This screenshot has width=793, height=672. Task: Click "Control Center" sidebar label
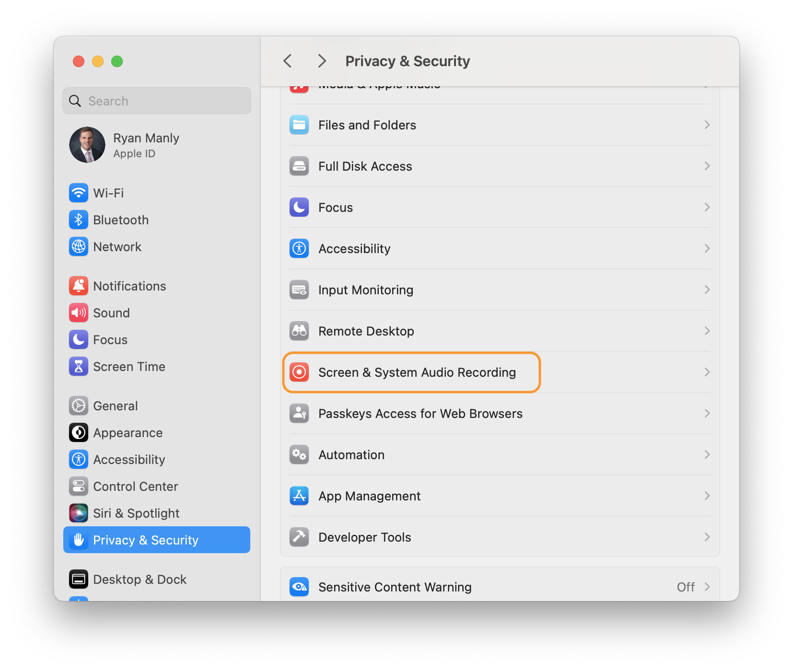tap(136, 487)
